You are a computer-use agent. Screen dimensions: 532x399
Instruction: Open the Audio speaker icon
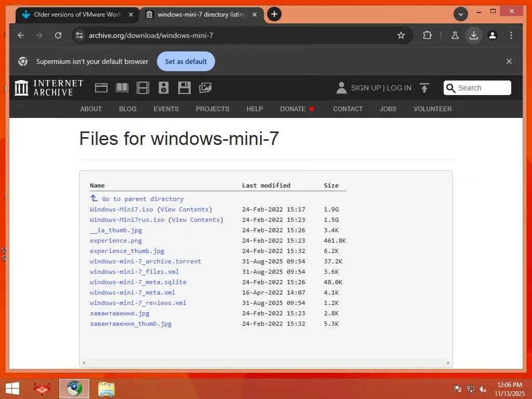click(x=164, y=88)
